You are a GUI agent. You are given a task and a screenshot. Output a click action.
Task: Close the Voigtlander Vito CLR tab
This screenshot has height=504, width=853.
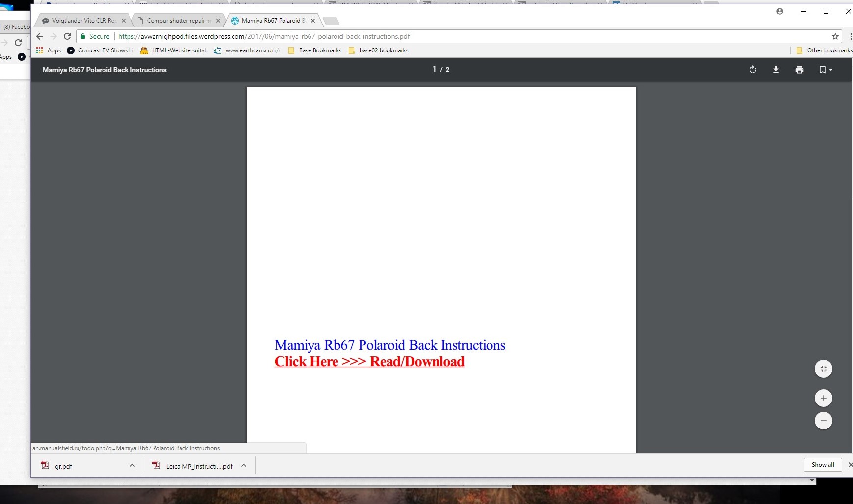(124, 21)
